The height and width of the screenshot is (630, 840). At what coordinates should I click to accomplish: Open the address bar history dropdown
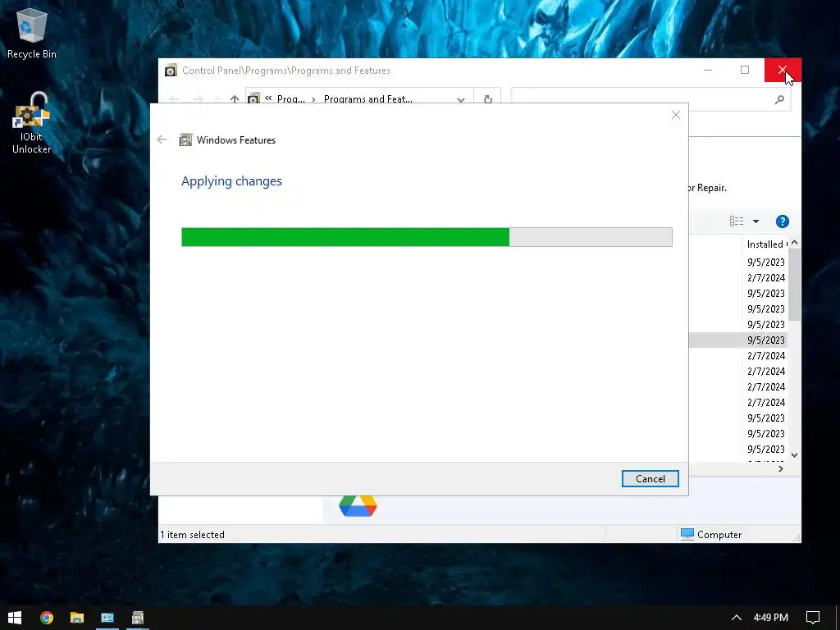461,99
